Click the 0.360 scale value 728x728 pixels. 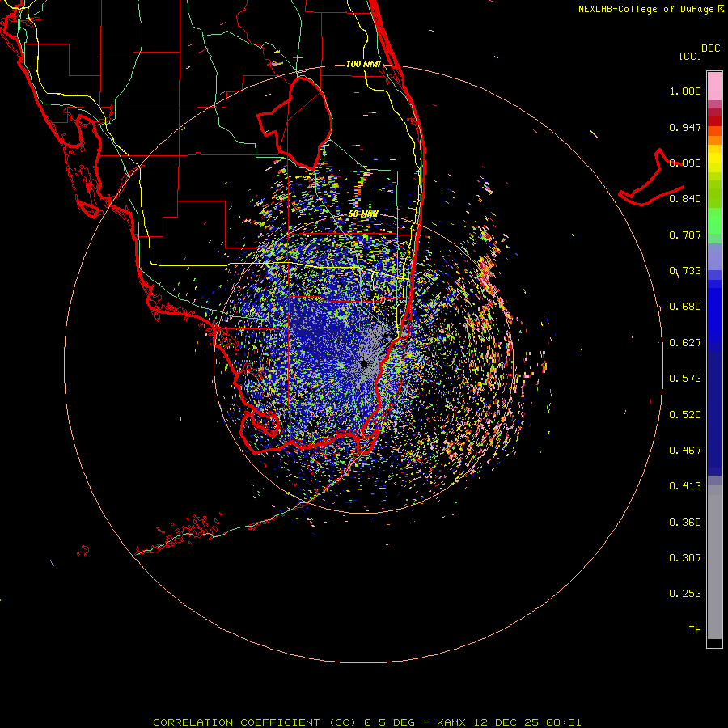(x=685, y=523)
